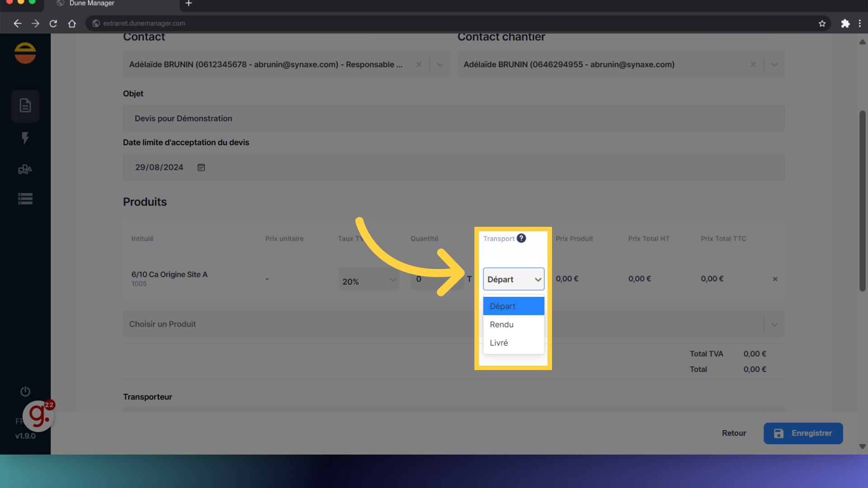The height and width of the screenshot is (488, 868).
Task: Remove the 6/10 Ca Origine product row
Action: tap(775, 279)
